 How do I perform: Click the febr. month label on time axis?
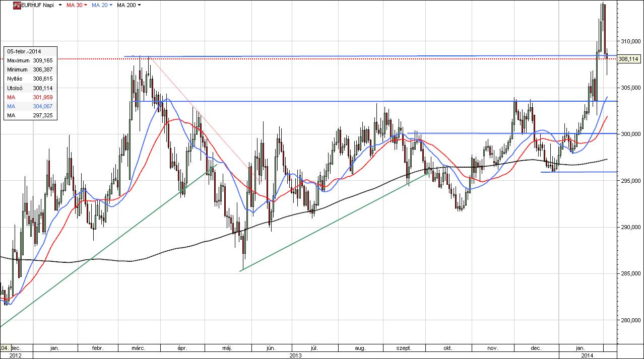coord(98,348)
